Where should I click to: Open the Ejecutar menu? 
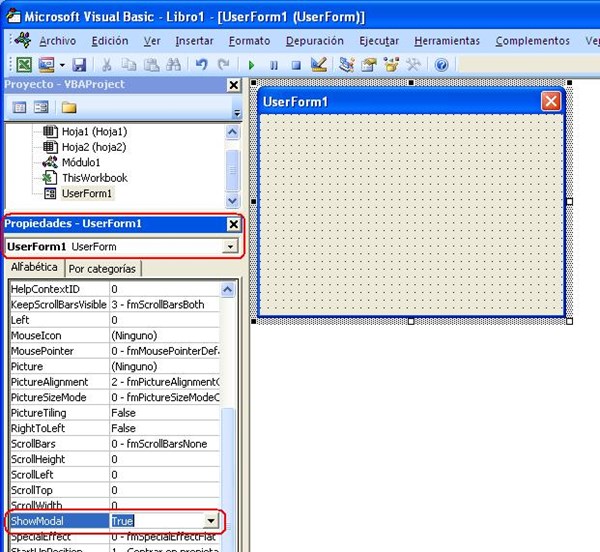tap(379, 41)
